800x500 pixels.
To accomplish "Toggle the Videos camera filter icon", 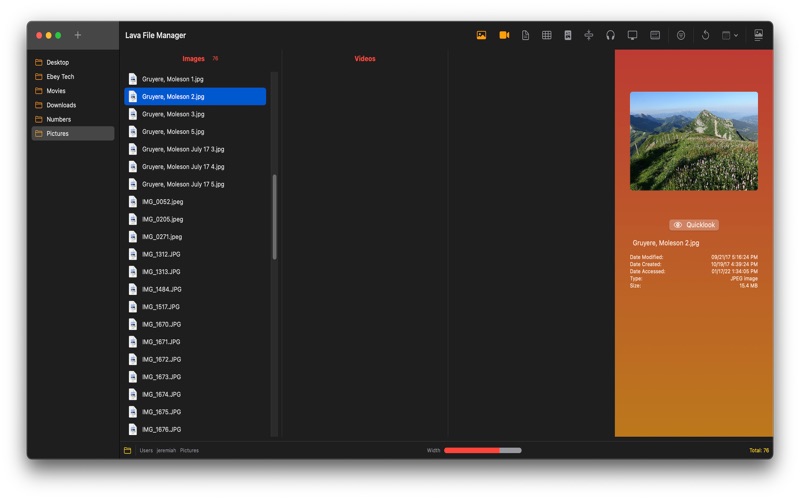I will (504, 35).
